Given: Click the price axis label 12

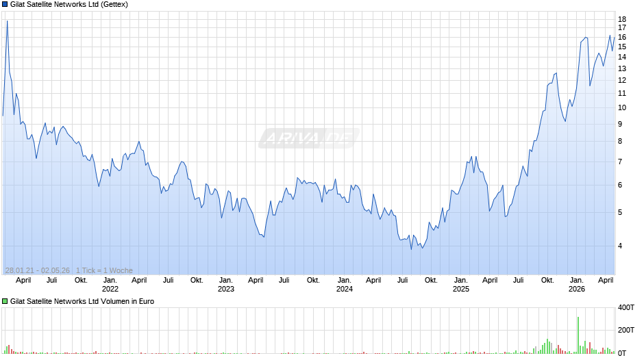Looking at the screenshot, I should (622, 81).
